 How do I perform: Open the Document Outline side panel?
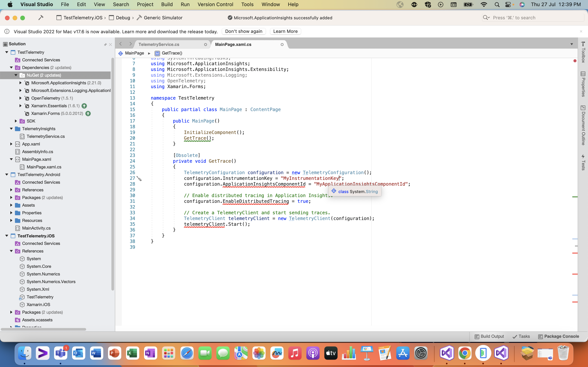point(583,125)
